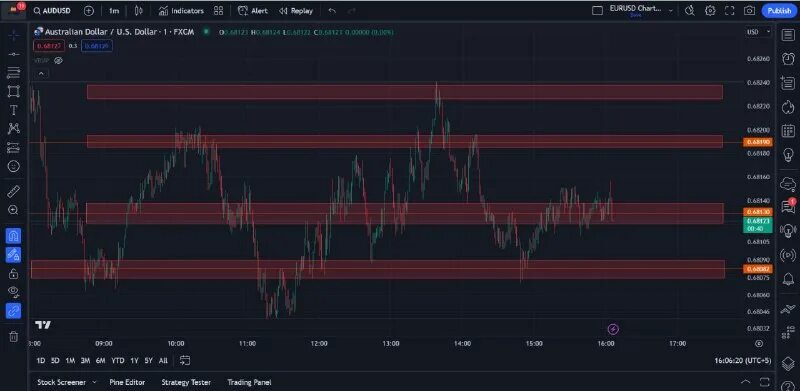Viewport: 800px width, 391px height.
Task: Open the Stock Screener tab
Action: point(61,382)
